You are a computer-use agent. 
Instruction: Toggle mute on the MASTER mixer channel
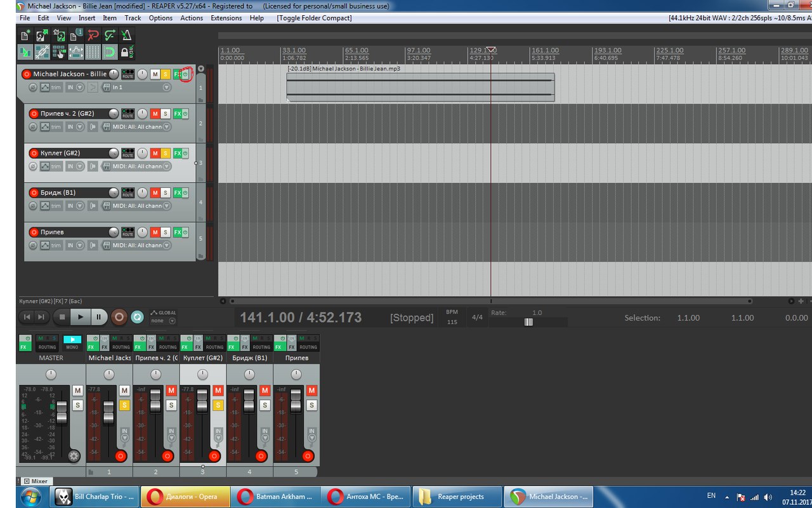point(77,390)
